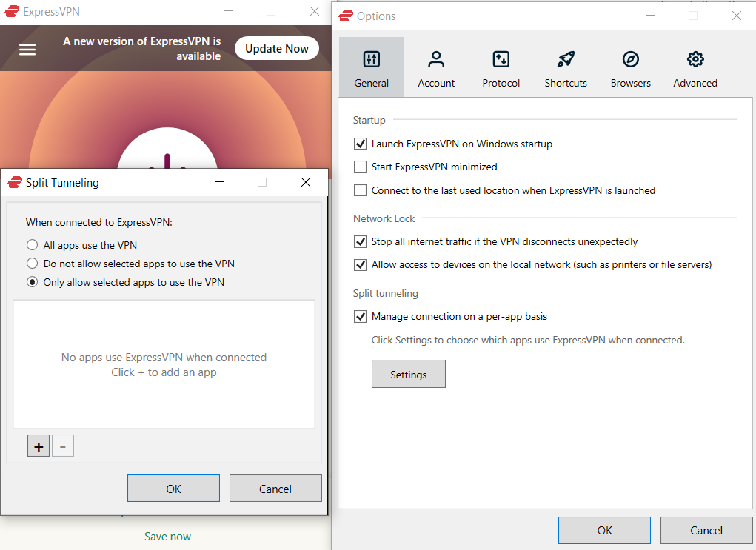Click the Options window logo icon

coord(346,16)
